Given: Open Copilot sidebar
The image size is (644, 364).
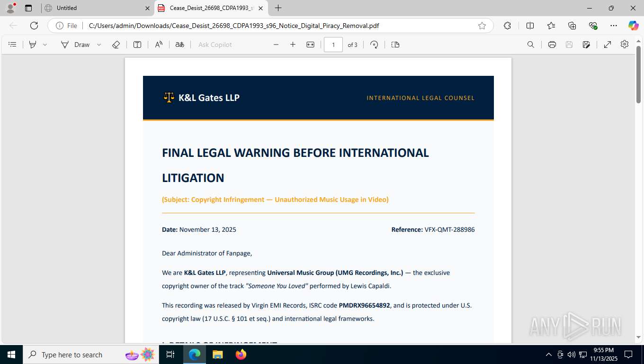Looking at the screenshot, I should pos(633,26).
